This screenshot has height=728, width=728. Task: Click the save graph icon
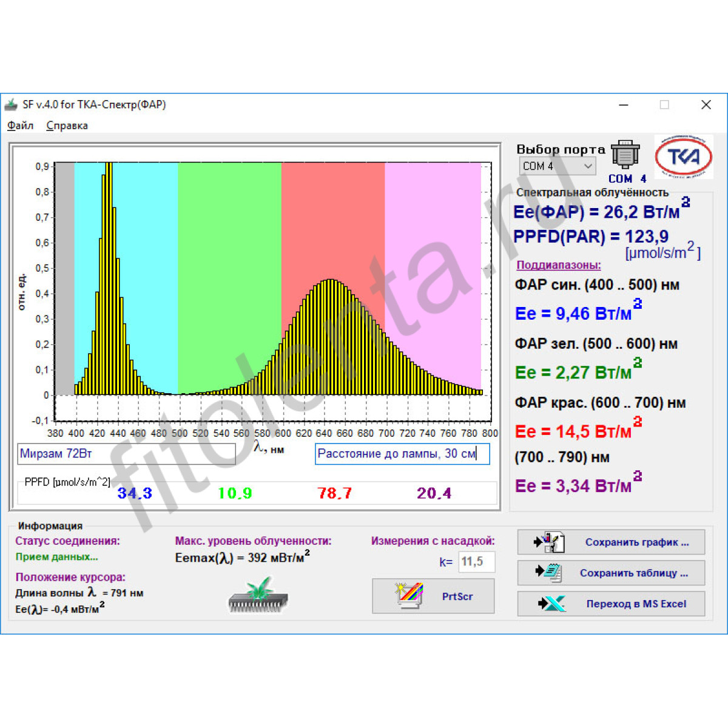click(550, 542)
